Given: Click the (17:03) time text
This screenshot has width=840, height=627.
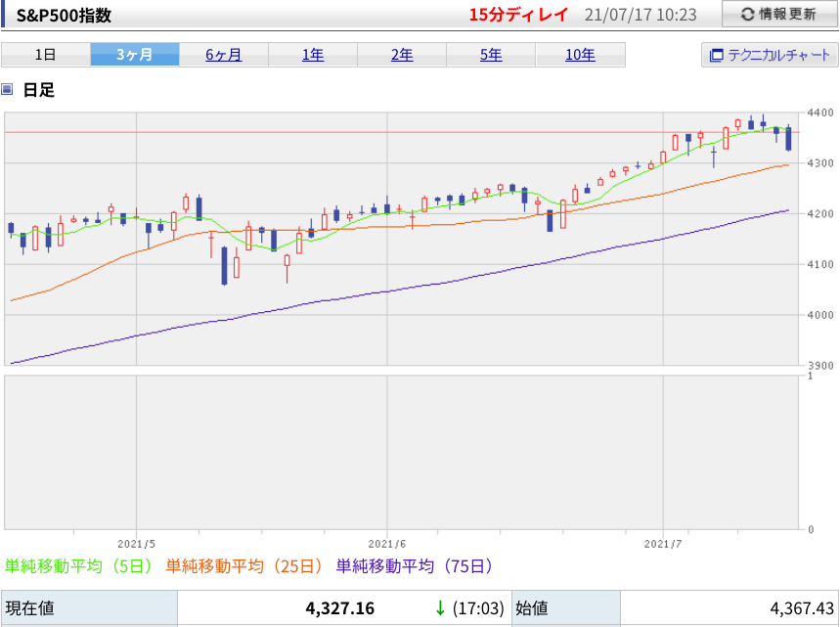Looking at the screenshot, I should [x=478, y=608].
